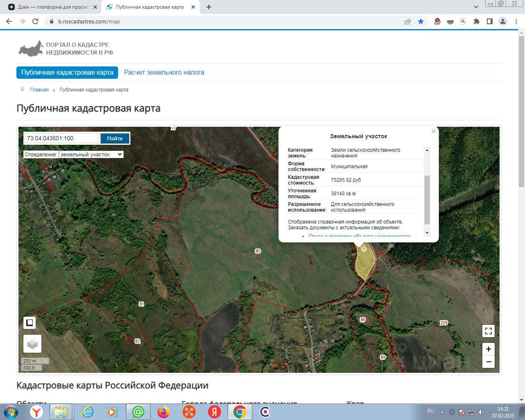Open new browser tab with plus
Viewport: 525px width, 420px height.
pos(209,7)
